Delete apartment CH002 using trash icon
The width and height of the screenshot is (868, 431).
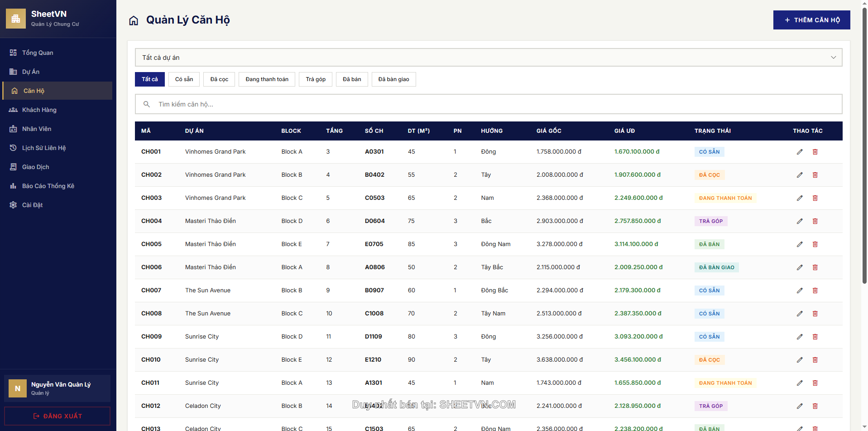[815, 175]
